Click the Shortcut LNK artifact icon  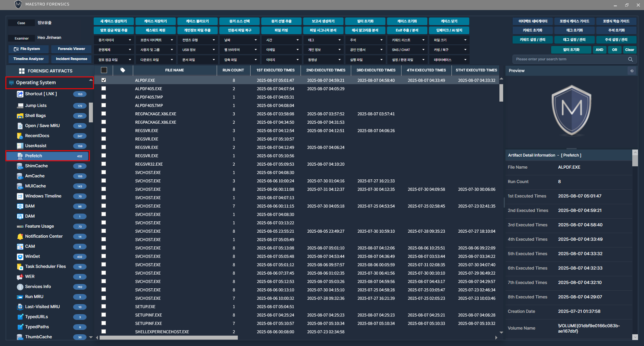click(20, 94)
